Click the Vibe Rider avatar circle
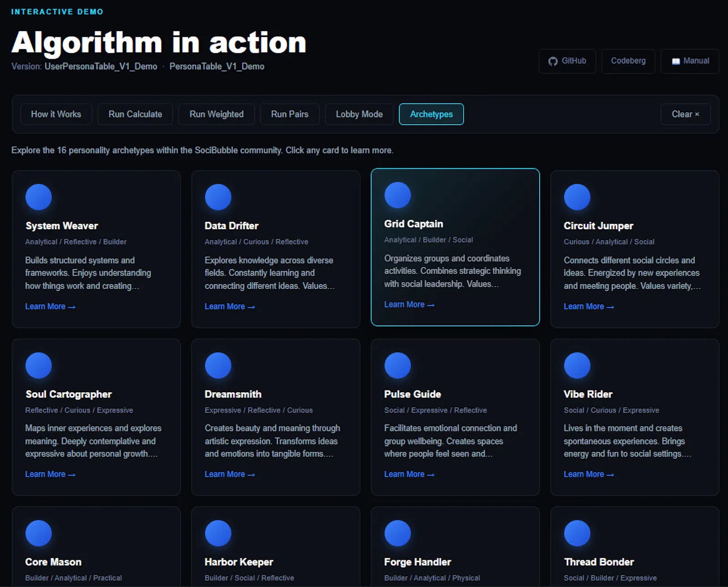 [x=577, y=365]
